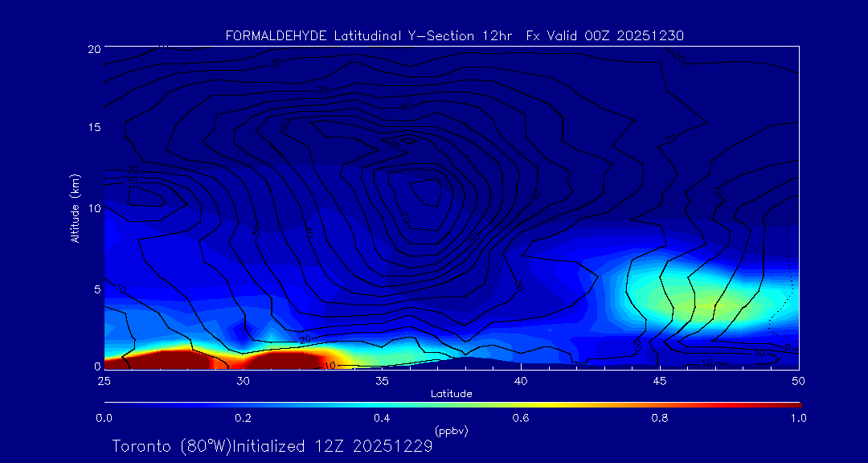Click the (ppbv) units label
Image resolution: width=868 pixels, height=463 pixels.
451,431
